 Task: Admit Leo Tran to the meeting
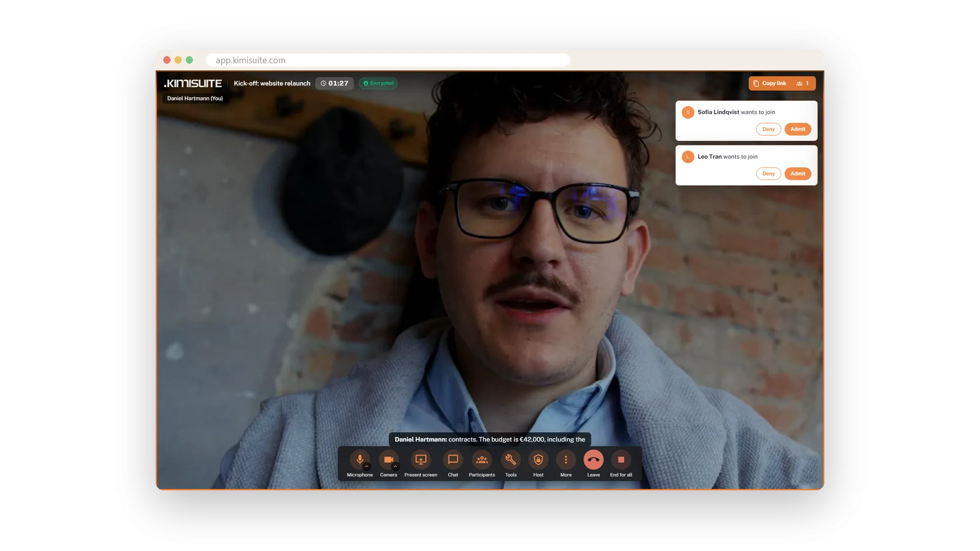click(x=798, y=173)
